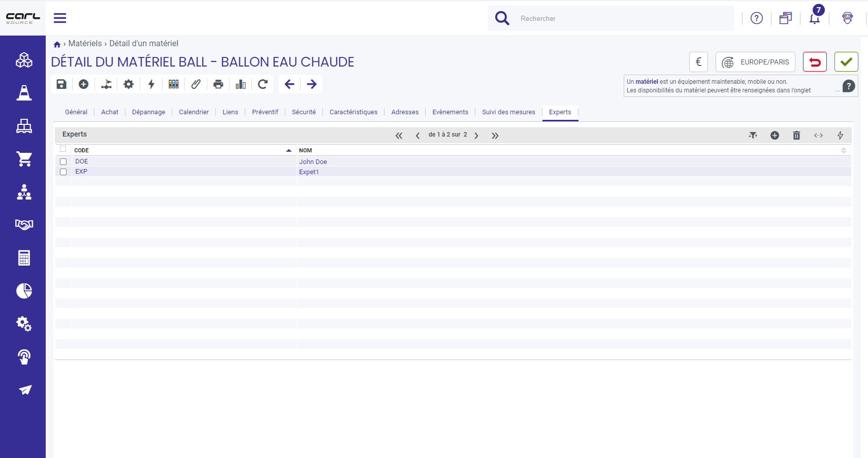Add an expert with the plus icon
Viewport: 868px width, 458px height.
pyautogui.click(x=775, y=135)
